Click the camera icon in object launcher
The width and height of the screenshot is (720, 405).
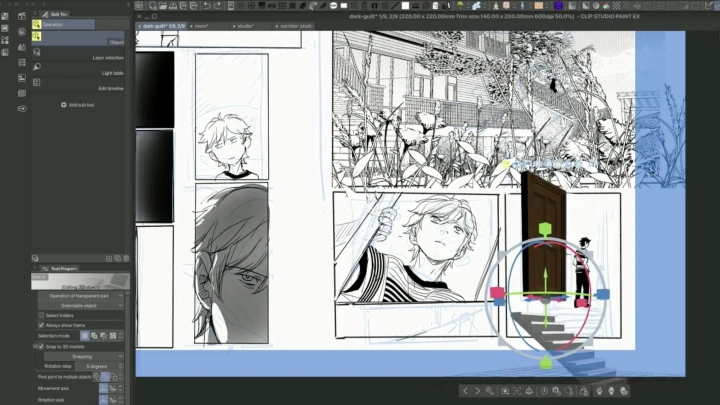coord(505,391)
